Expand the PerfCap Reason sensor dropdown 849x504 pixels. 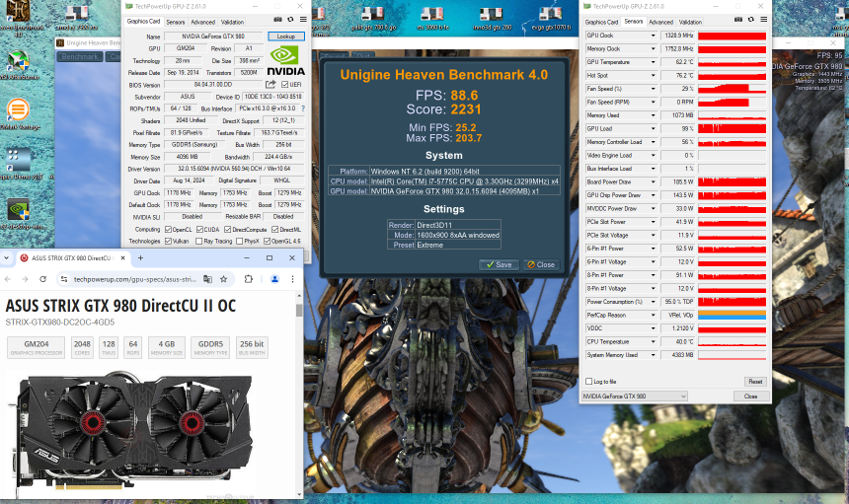653,316
